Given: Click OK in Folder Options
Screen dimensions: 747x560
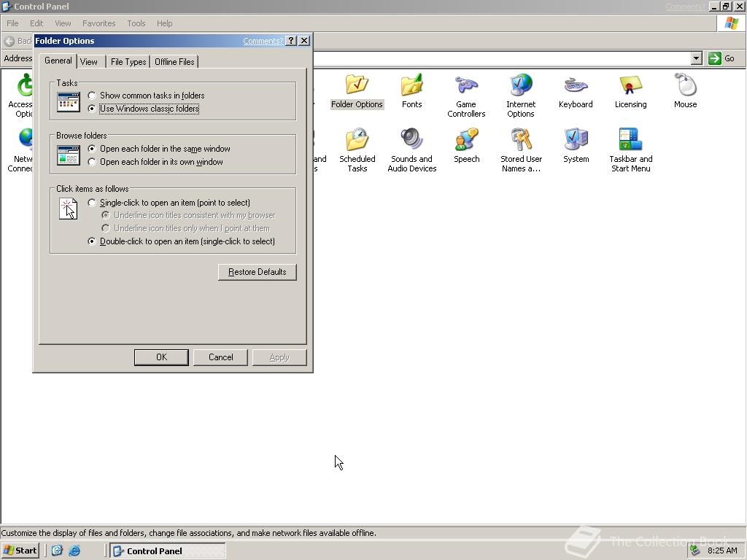Looking at the screenshot, I should [161, 357].
